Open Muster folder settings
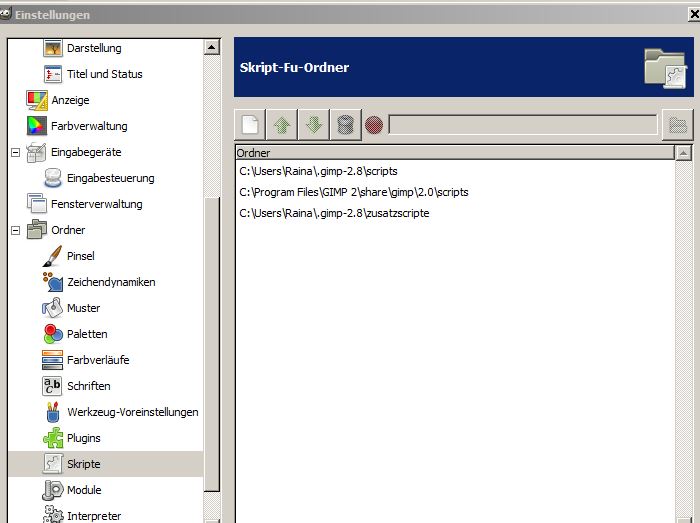 coord(83,308)
